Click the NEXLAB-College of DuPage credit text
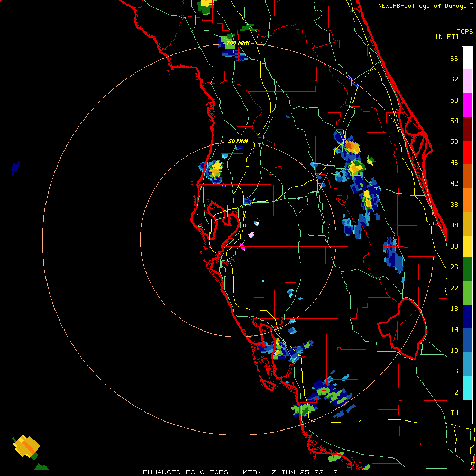Viewport: 476px width, 476px height. tap(425, 6)
